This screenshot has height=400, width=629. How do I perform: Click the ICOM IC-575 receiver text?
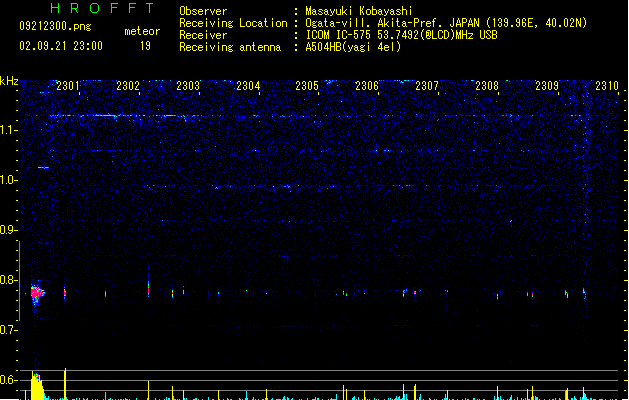coord(402,35)
